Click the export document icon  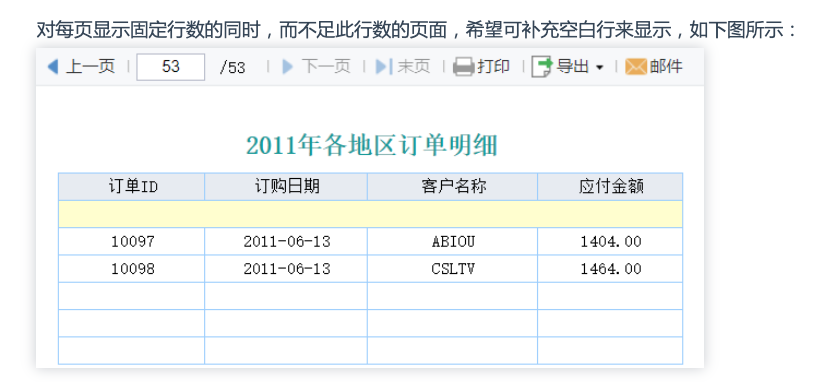(x=542, y=67)
